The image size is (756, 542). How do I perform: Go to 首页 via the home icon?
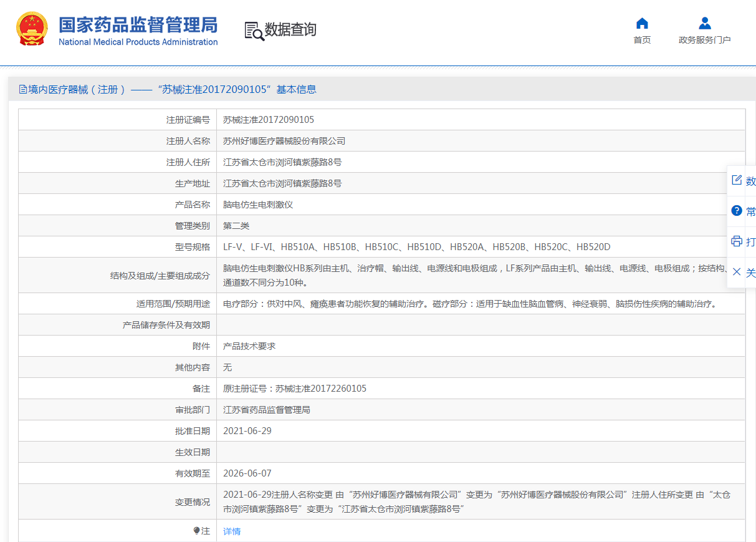[642, 24]
